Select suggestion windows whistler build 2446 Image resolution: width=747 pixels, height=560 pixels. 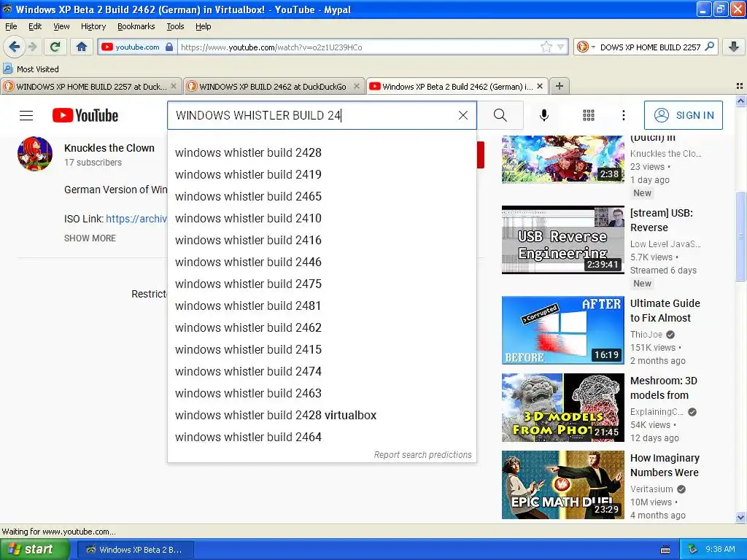pos(322,262)
